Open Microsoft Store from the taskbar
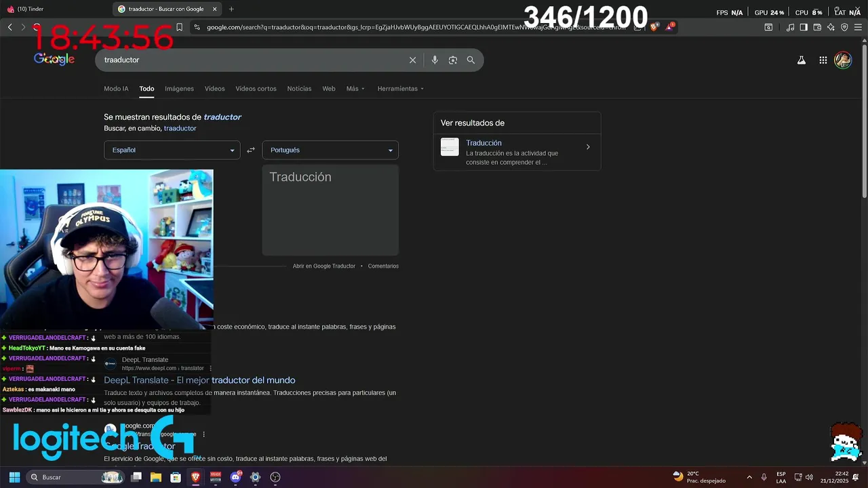 (176, 477)
